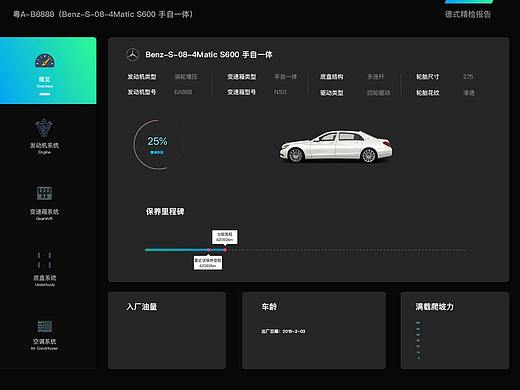The image size is (520, 390).
Task: Click the 底盘结构 label
Action: [x=332, y=77]
